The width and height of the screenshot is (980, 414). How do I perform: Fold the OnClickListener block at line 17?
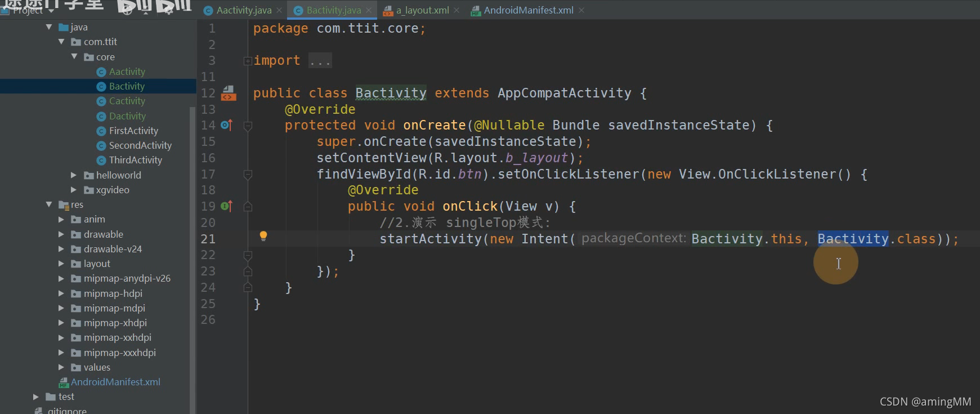click(x=248, y=175)
